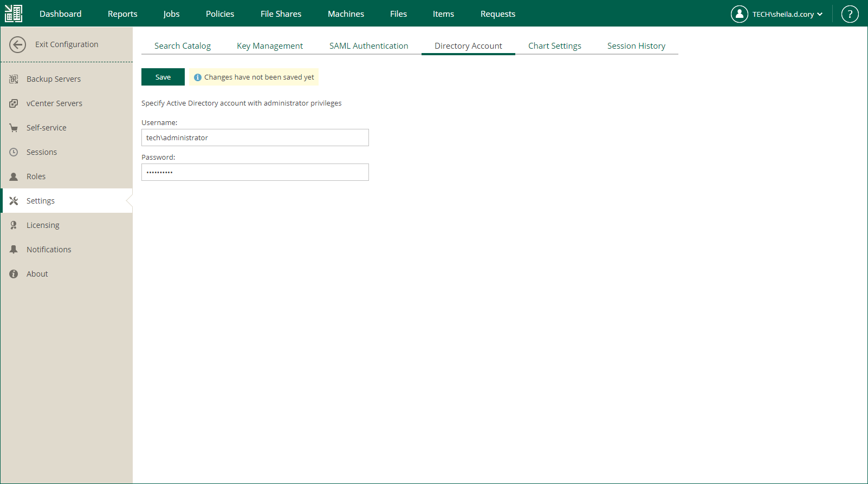Screen dimensions: 868x484
Task: Open the Items menu
Action: pos(444,14)
